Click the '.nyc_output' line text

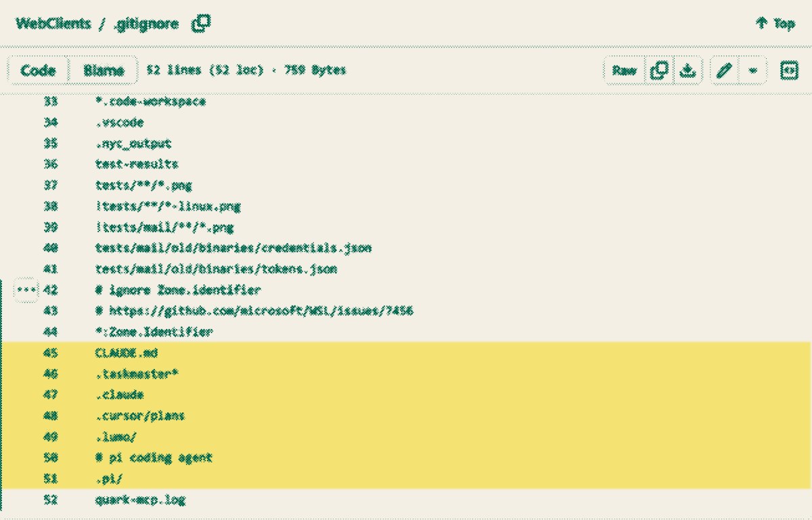[133, 144]
